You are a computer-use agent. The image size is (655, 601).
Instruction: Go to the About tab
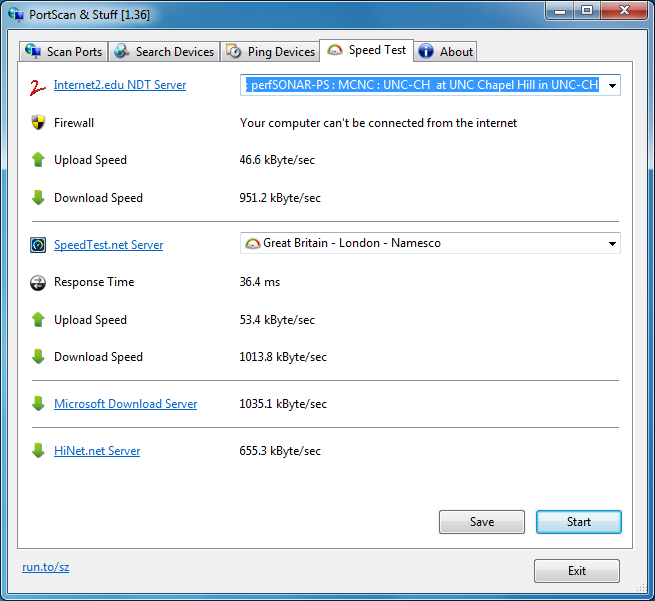[x=445, y=51]
